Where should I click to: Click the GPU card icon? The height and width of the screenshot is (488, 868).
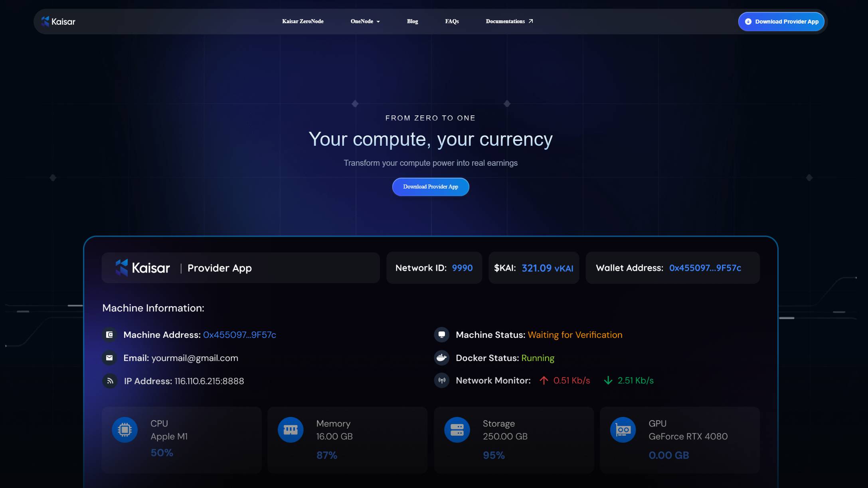pyautogui.click(x=623, y=430)
